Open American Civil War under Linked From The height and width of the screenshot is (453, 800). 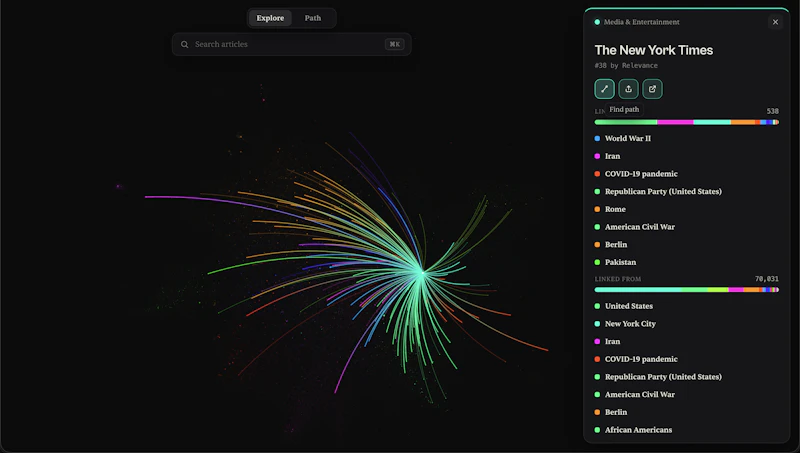point(639,394)
